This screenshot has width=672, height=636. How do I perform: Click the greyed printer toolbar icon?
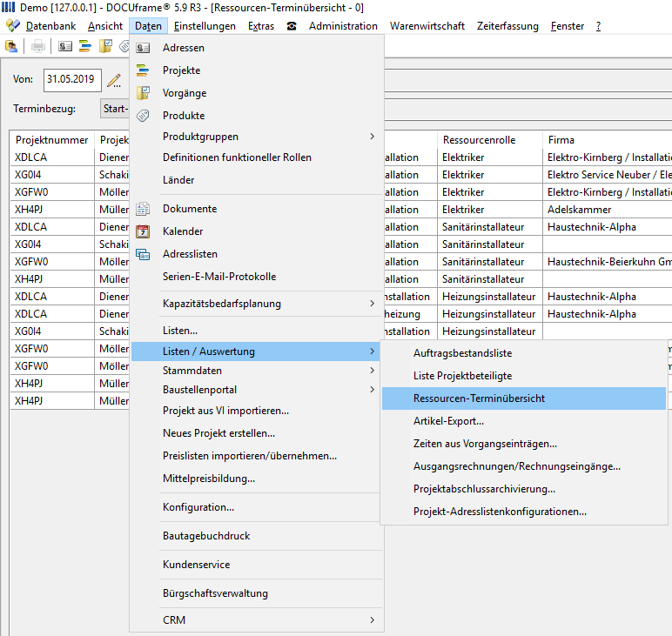point(38,46)
